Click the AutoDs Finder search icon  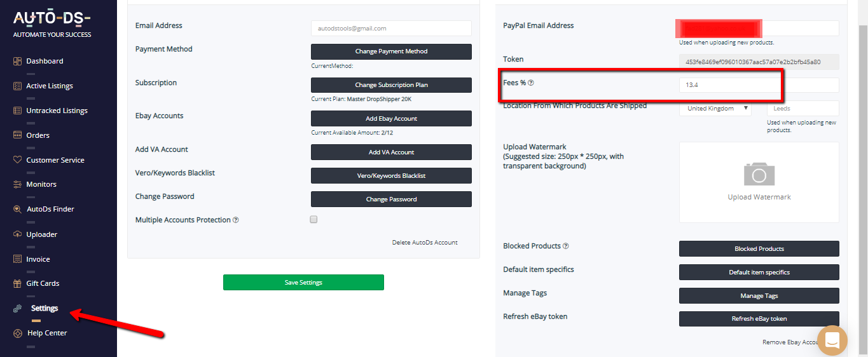(18, 209)
